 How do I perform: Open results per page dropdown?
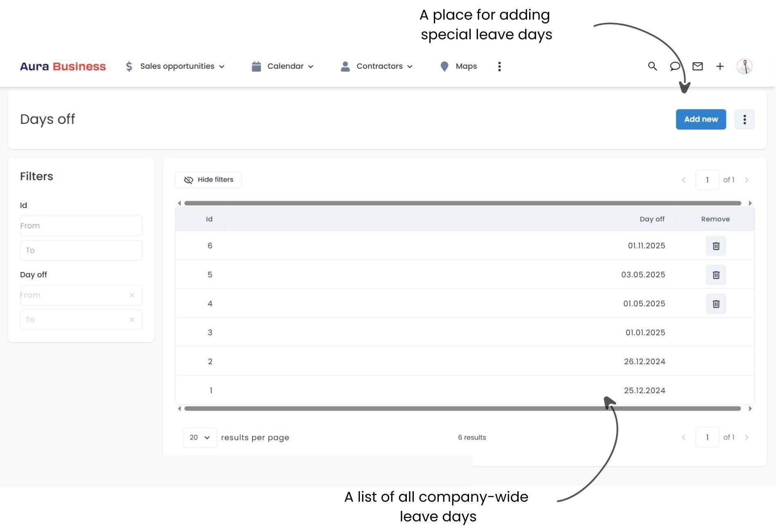point(200,437)
